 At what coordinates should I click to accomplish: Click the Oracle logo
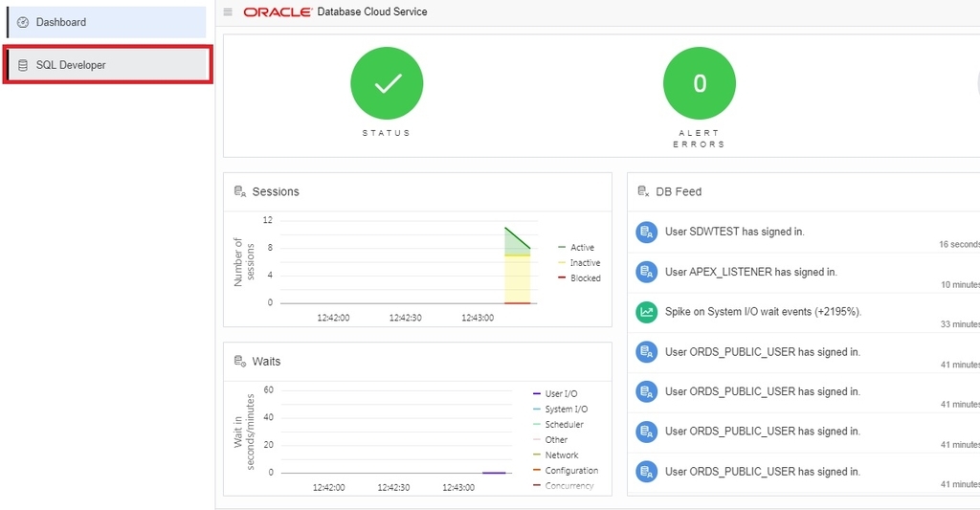click(278, 11)
